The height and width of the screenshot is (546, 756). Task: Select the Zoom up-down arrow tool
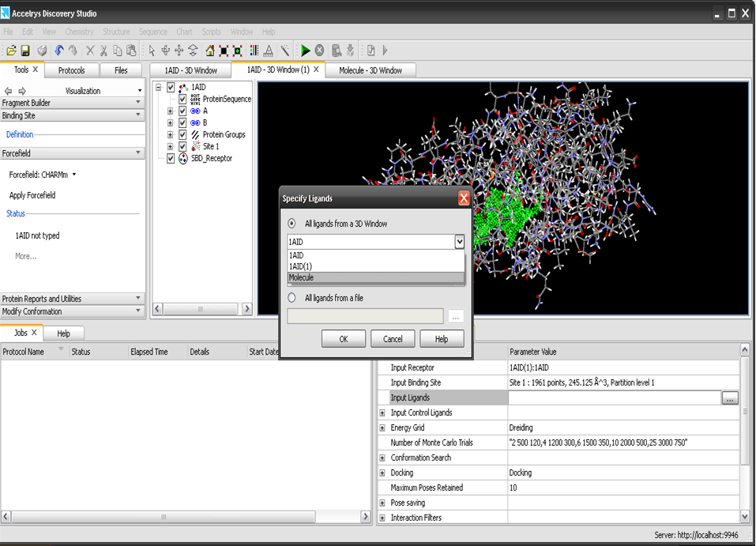click(x=193, y=51)
